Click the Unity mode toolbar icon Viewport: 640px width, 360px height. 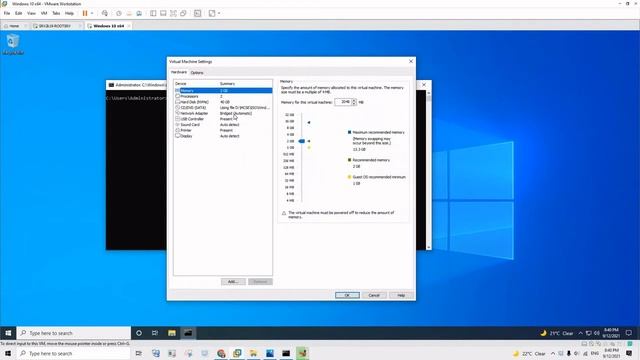(183, 13)
